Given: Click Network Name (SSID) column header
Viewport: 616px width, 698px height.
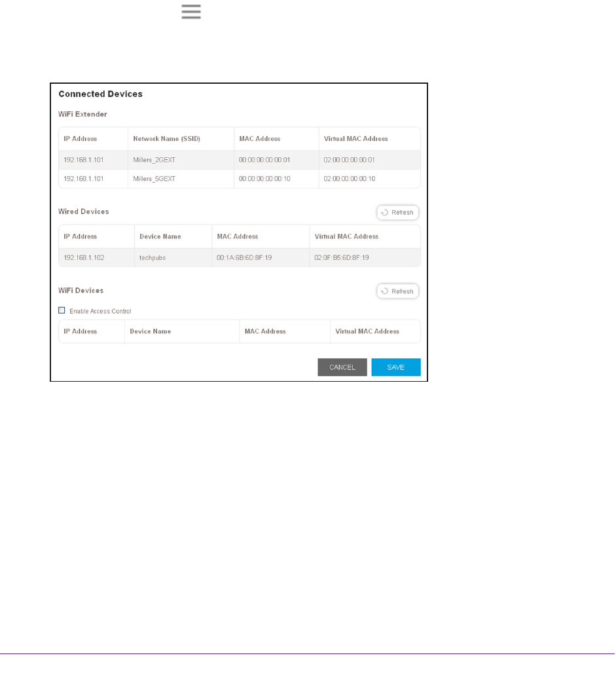Looking at the screenshot, I should (x=166, y=139).
